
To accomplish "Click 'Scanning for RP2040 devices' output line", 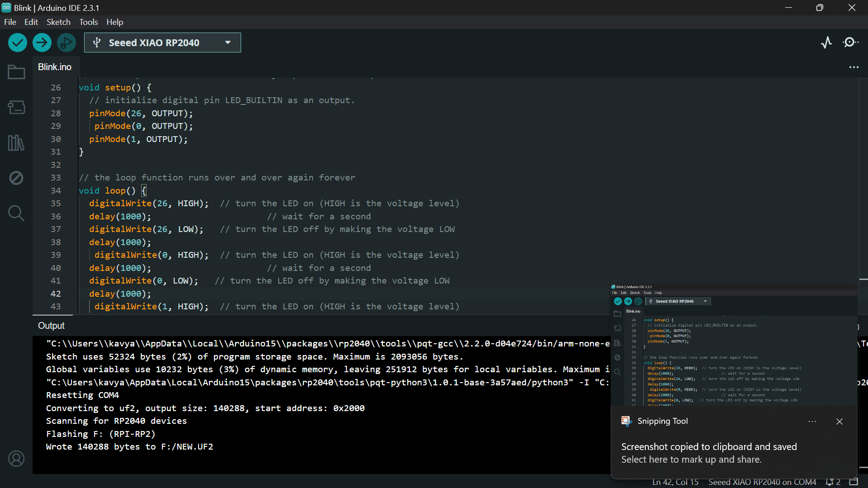I will [x=116, y=421].
